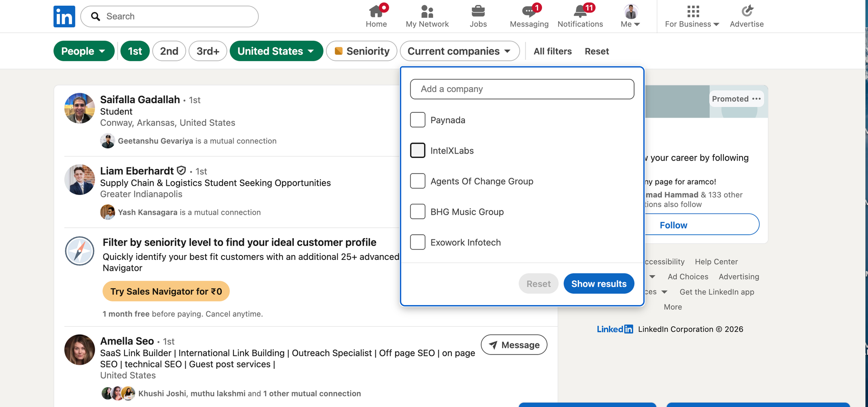Click the Promoted ad options ellipsis
The height and width of the screenshot is (407, 868).
(756, 99)
